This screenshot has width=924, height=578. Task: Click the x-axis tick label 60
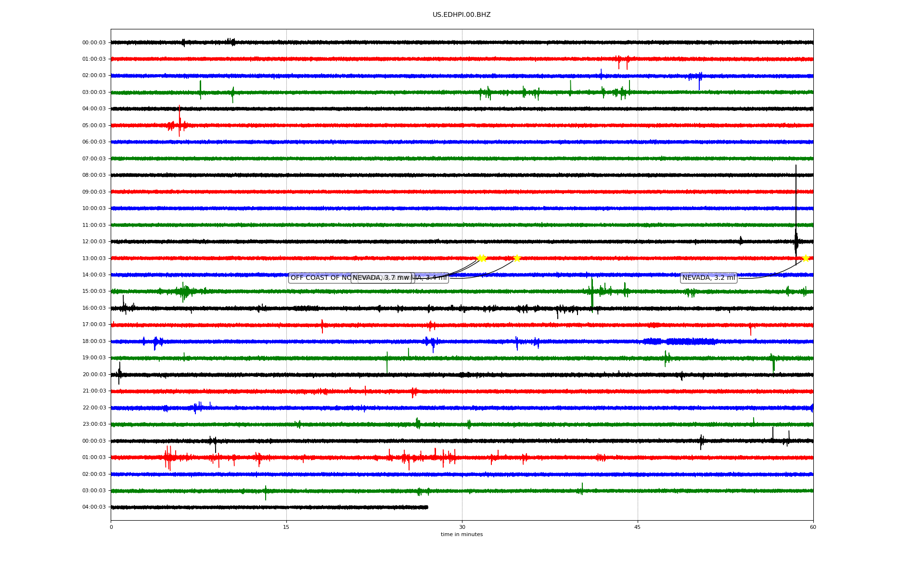pyautogui.click(x=813, y=527)
